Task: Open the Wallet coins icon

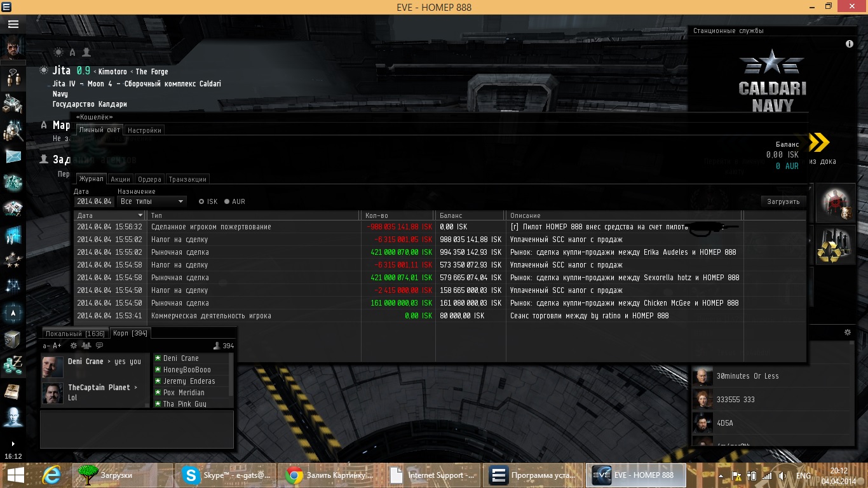Action: pos(13,365)
